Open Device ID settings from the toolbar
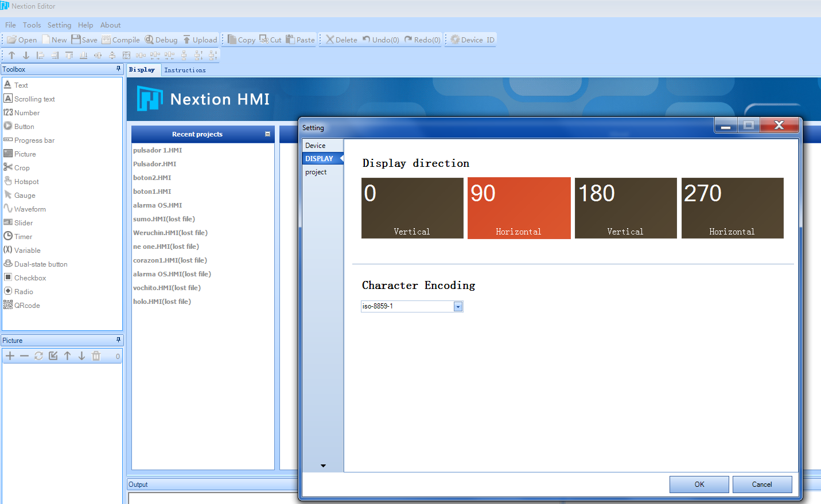This screenshot has height=504, width=821. tap(472, 40)
